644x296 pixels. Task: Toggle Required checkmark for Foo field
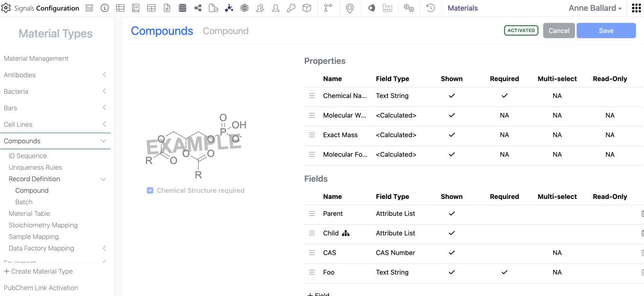click(x=504, y=272)
